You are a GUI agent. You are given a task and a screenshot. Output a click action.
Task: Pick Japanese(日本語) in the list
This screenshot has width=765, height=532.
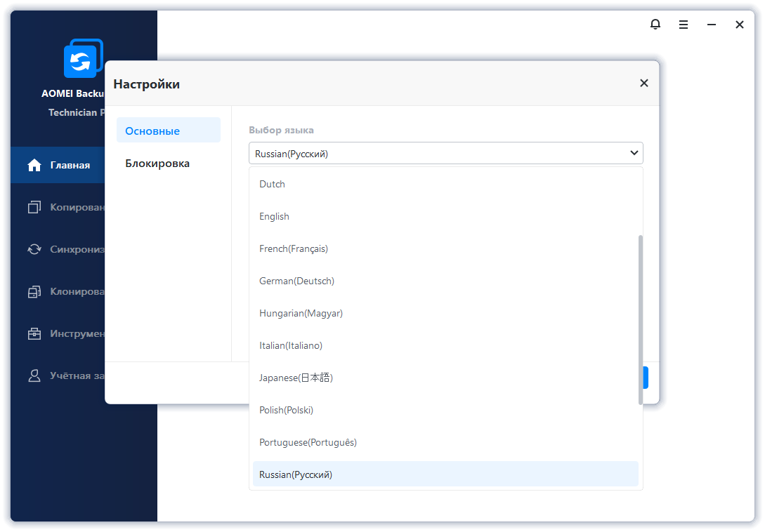pos(296,378)
